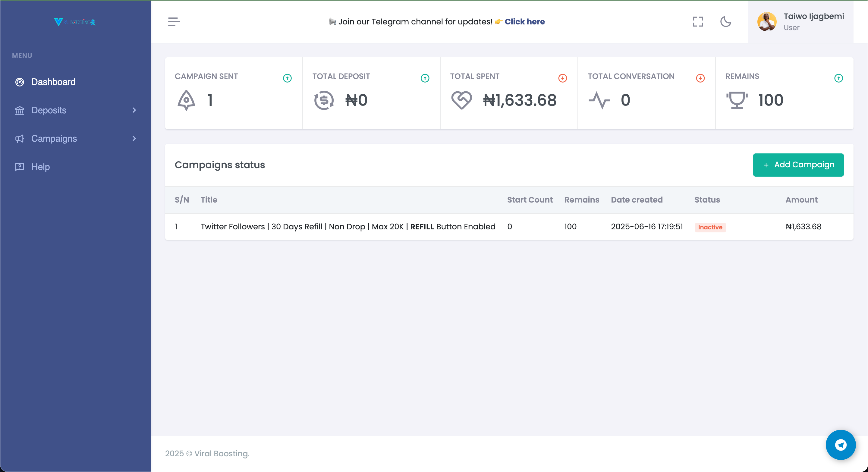Expand the Deposits sidebar chevron

click(134, 110)
